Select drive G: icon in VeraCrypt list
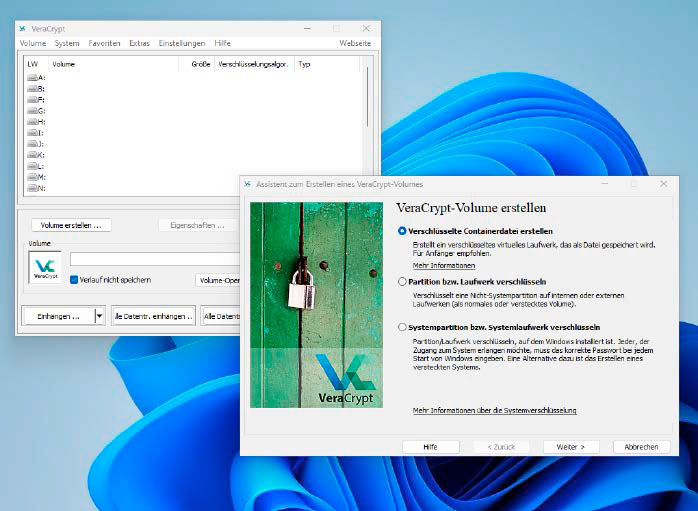 coord(32,111)
